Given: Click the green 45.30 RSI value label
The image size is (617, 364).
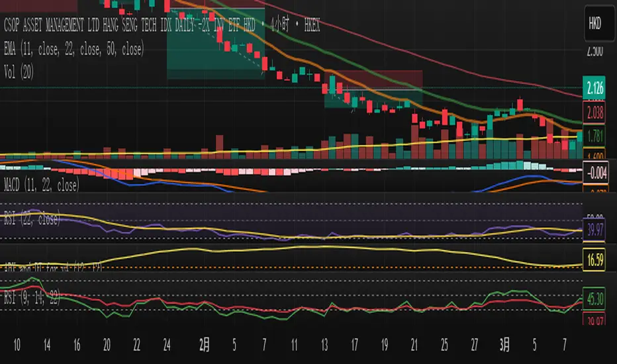Looking at the screenshot, I should (594, 299).
